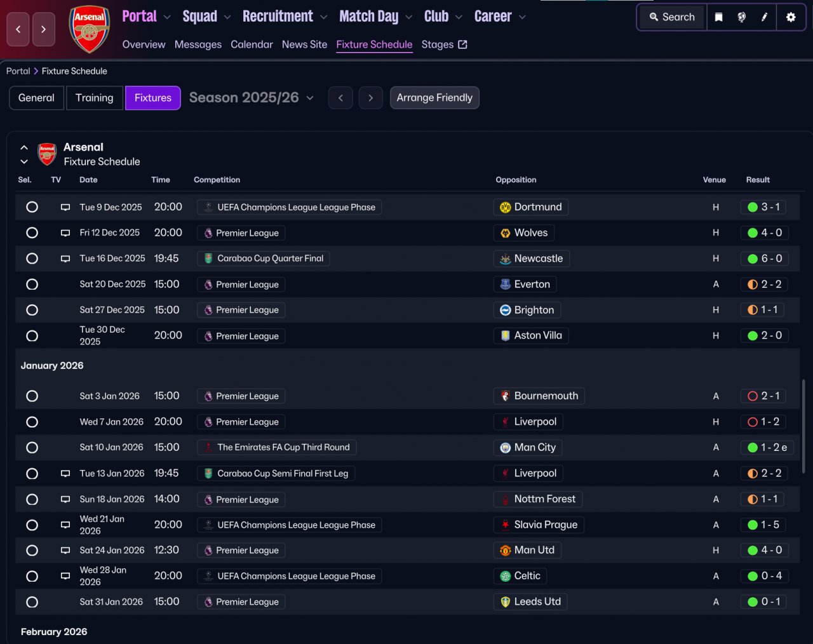Click the Arsenal badge beside Fixture Schedule heading

(x=47, y=154)
